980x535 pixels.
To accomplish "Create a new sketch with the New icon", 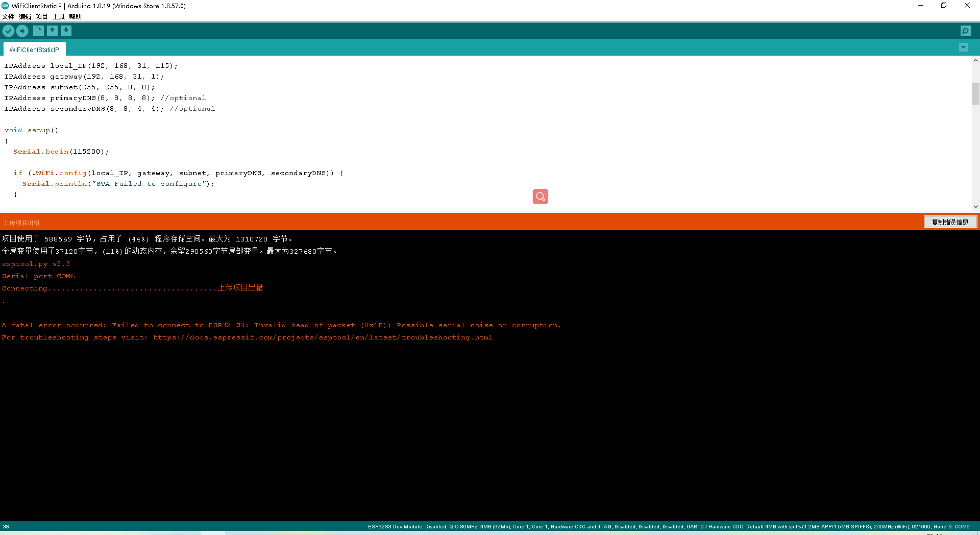I will tap(38, 31).
